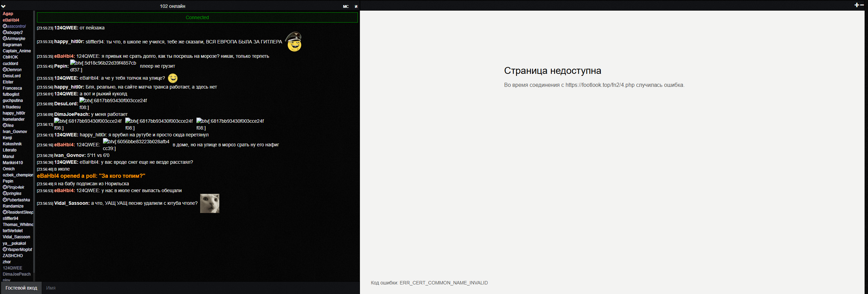
Task: Collapse the user list with top-left chevron
Action: tap(3, 6)
